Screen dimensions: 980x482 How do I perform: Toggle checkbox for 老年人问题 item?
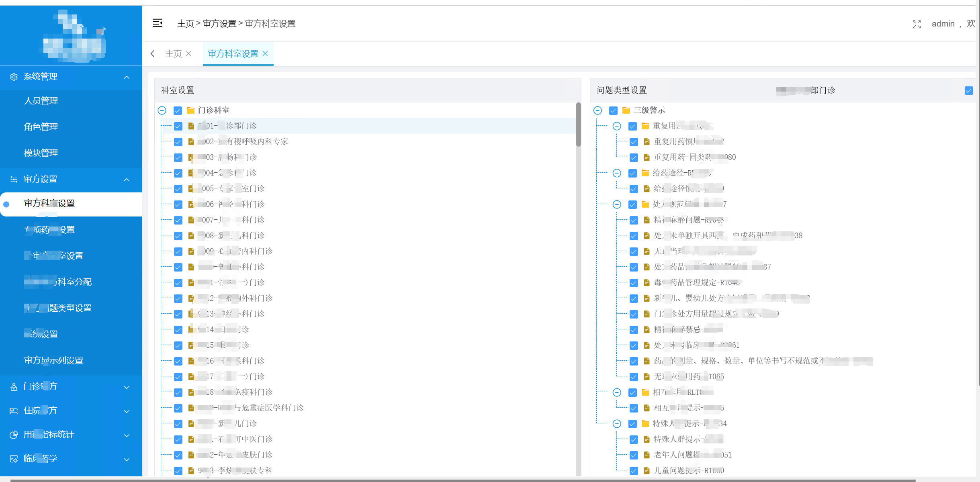tap(634, 455)
